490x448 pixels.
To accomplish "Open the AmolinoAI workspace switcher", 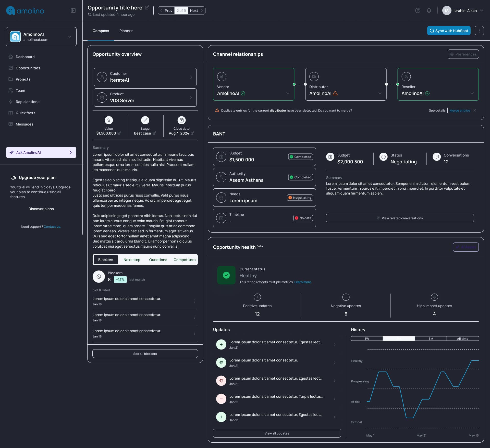I will [41, 37].
